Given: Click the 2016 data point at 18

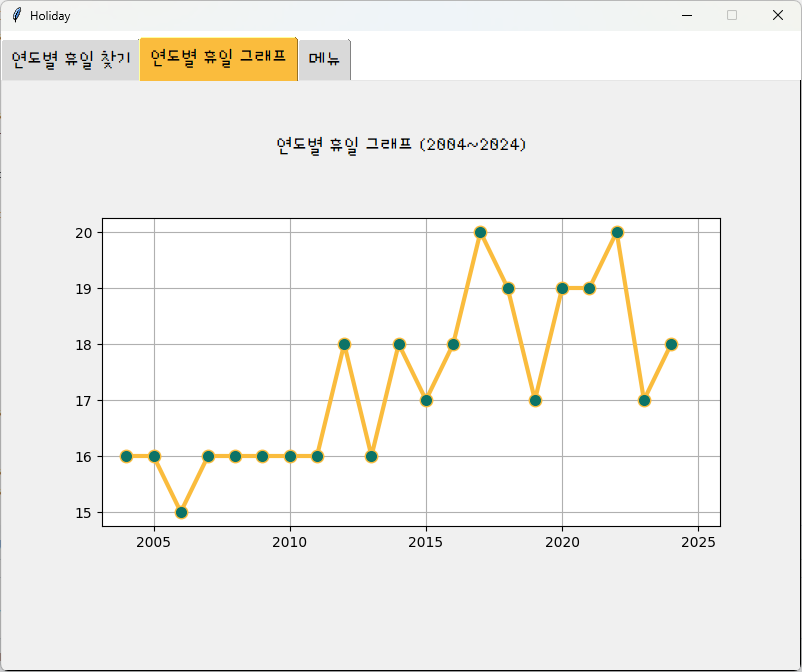Looking at the screenshot, I should (x=453, y=344).
